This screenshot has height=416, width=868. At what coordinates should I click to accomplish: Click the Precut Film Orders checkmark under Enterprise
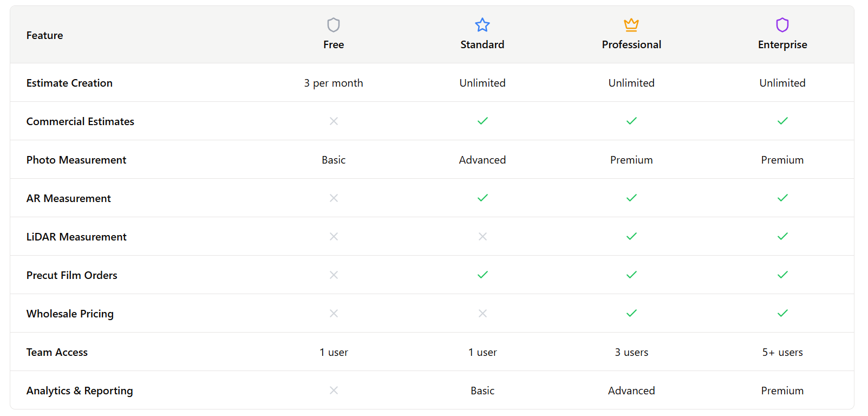click(x=782, y=275)
